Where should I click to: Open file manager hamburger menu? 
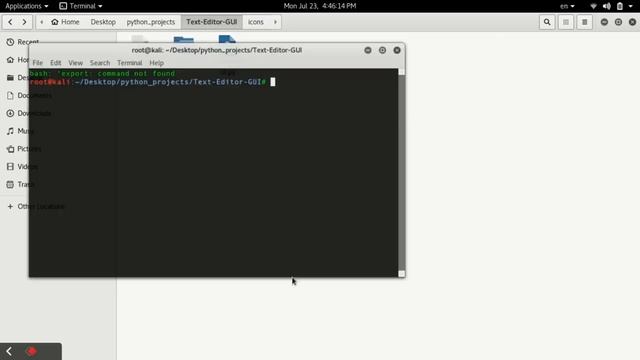584,22
